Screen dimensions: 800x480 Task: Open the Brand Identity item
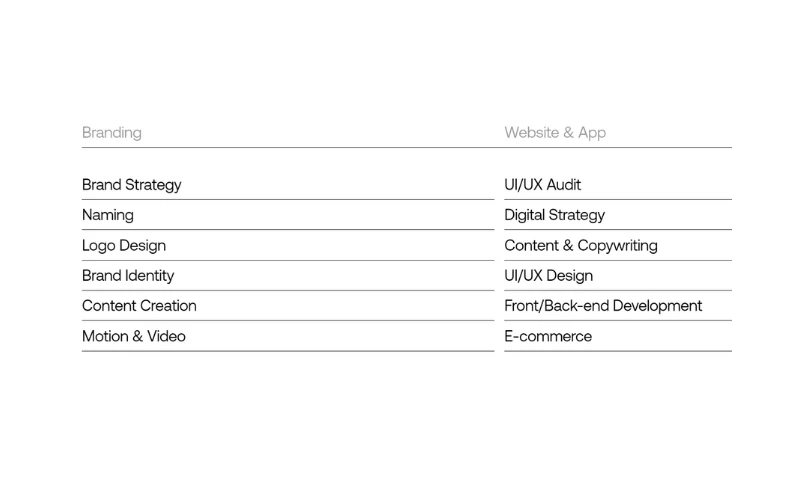click(128, 275)
